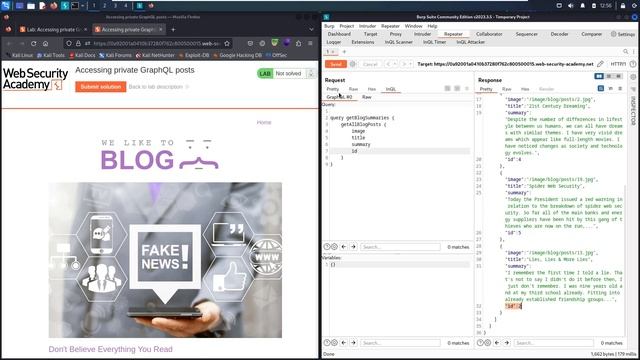Screen dimensions: 640x360
Task: Click query panel next match arrow
Action: click(353, 247)
